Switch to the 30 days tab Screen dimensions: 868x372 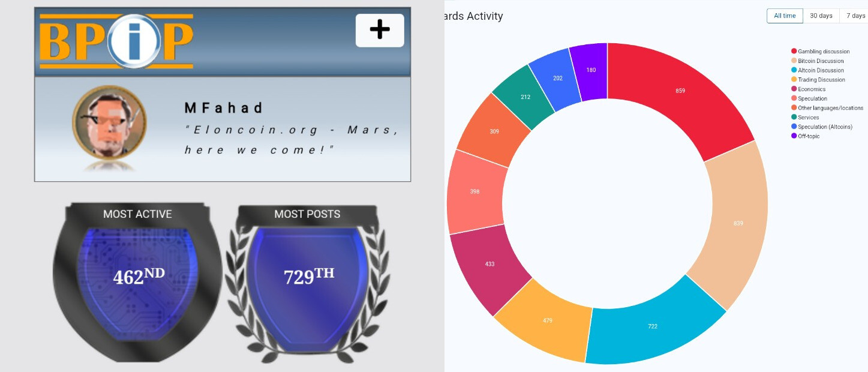(x=821, y=16)
